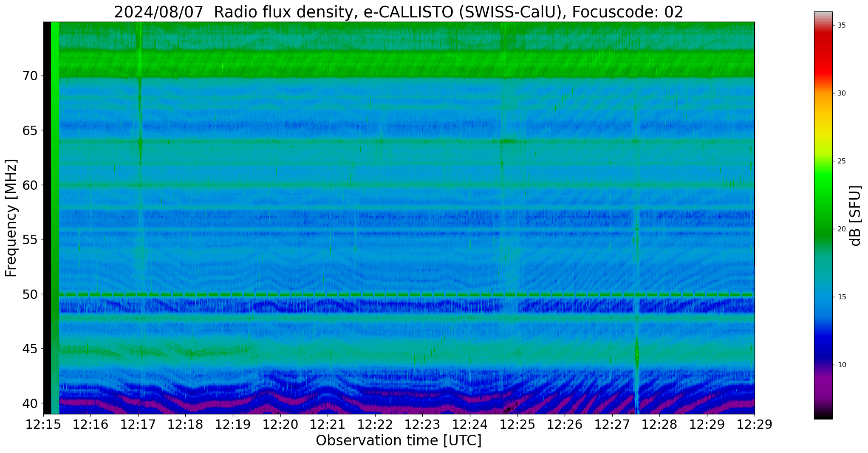
Task: Click the 50 MHz frequency tick label
Action: pyautogui.click(x=30, y=294)
